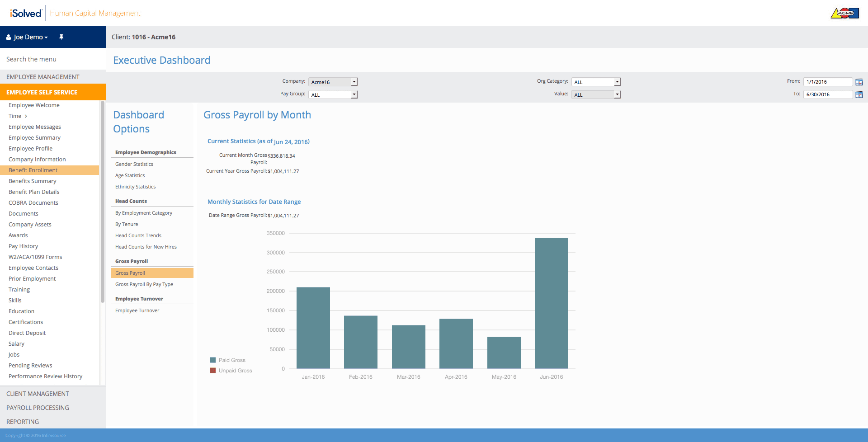Click the pin icon beside Joe Demo

[61, 37]
